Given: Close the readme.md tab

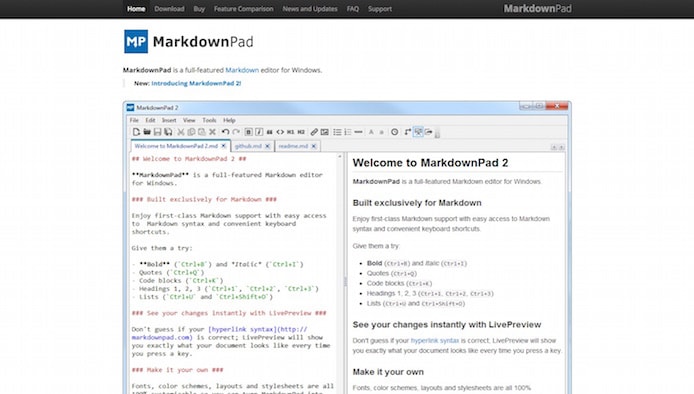Looking at the screenshot, I should [314, 146].
